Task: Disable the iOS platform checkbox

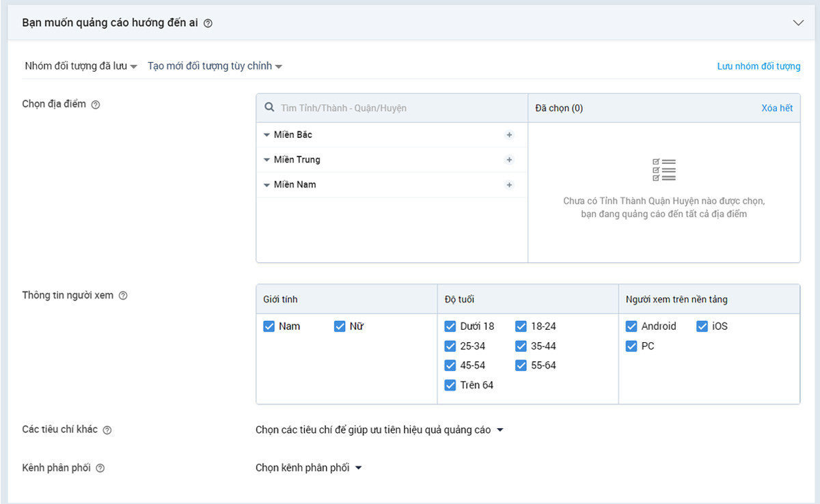Action: [x=702, y=326]
